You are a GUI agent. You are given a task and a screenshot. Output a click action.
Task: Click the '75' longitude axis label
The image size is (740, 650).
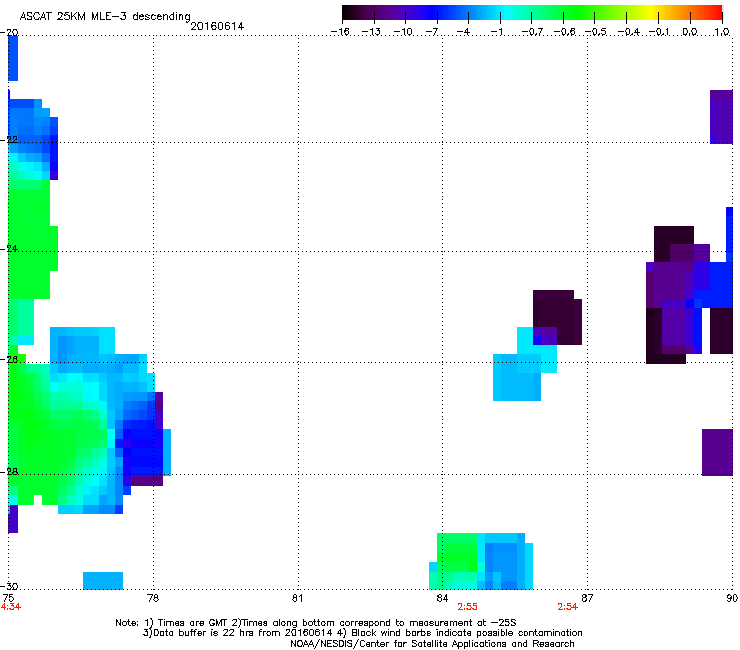click(8, 598)
